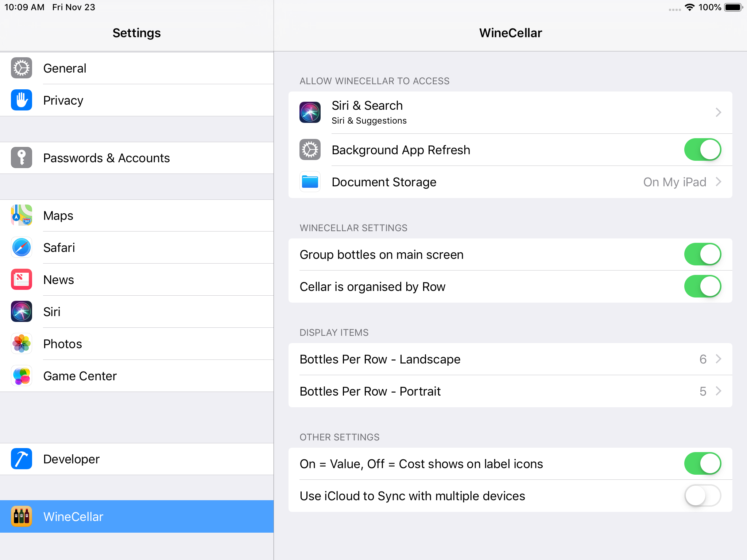Tap the Maps icon in sidebar
Image resolution: width=747 pixels, height=560 pixels.
click(22, 215)
